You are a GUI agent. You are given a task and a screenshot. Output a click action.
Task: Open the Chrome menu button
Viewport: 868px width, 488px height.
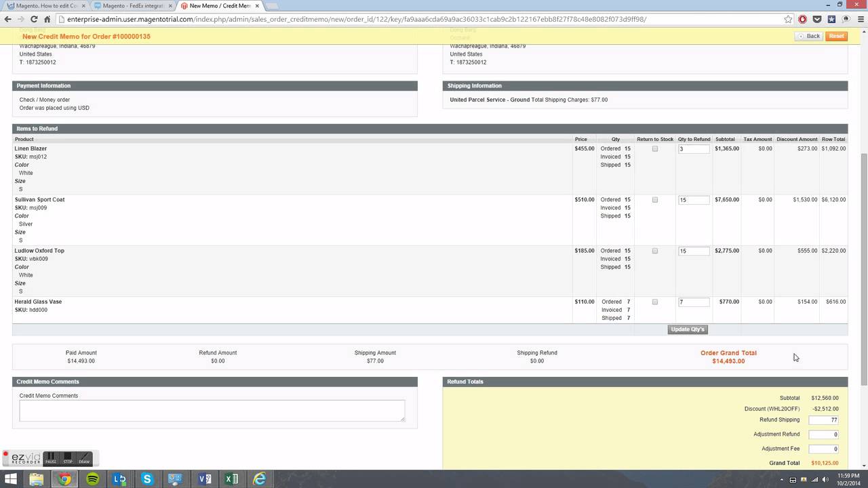coord(859,19)
